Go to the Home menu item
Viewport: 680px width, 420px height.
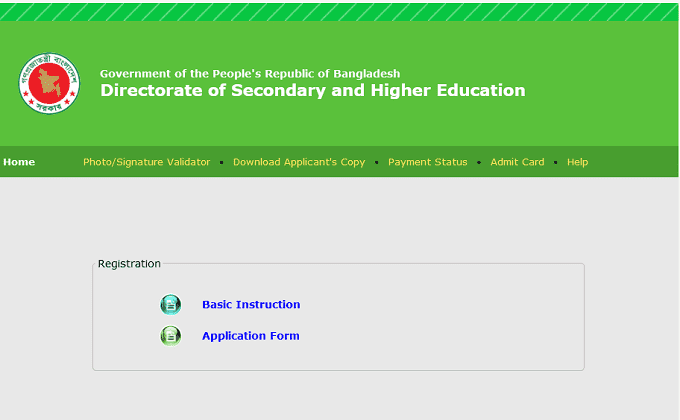click(x=19, y=162)
